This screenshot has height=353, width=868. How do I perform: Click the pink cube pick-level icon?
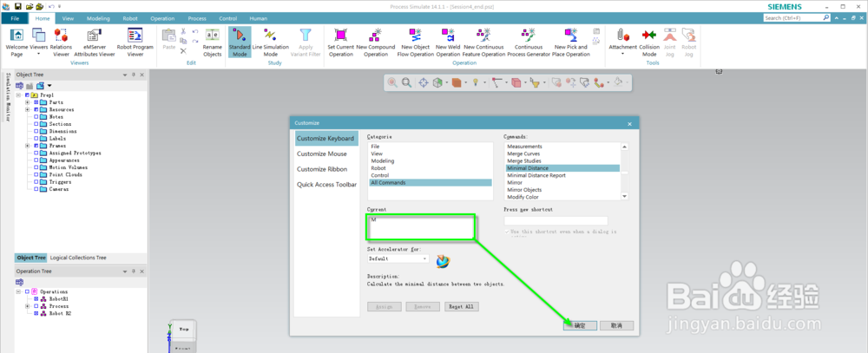[516, 82]
